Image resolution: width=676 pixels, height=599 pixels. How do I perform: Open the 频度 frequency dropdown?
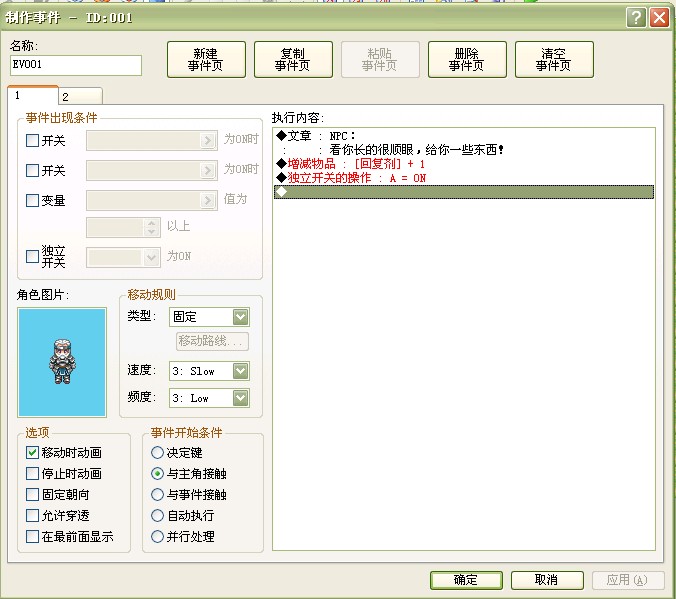[209, 398]
